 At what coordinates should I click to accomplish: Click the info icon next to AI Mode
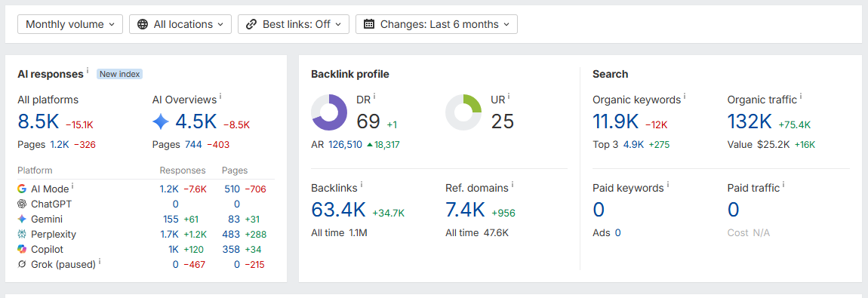73,186
